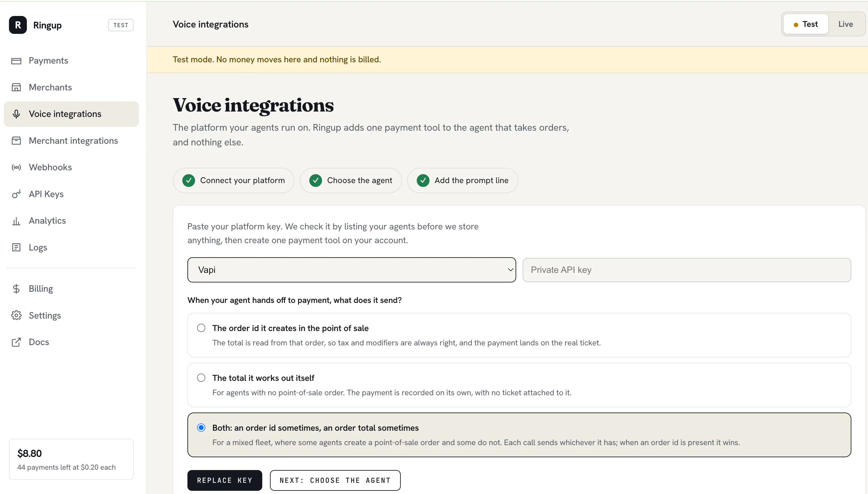This screenshot has width=868, height=494.
Task: Click the Voice integrations microphone icon
Action: [16, 114]
